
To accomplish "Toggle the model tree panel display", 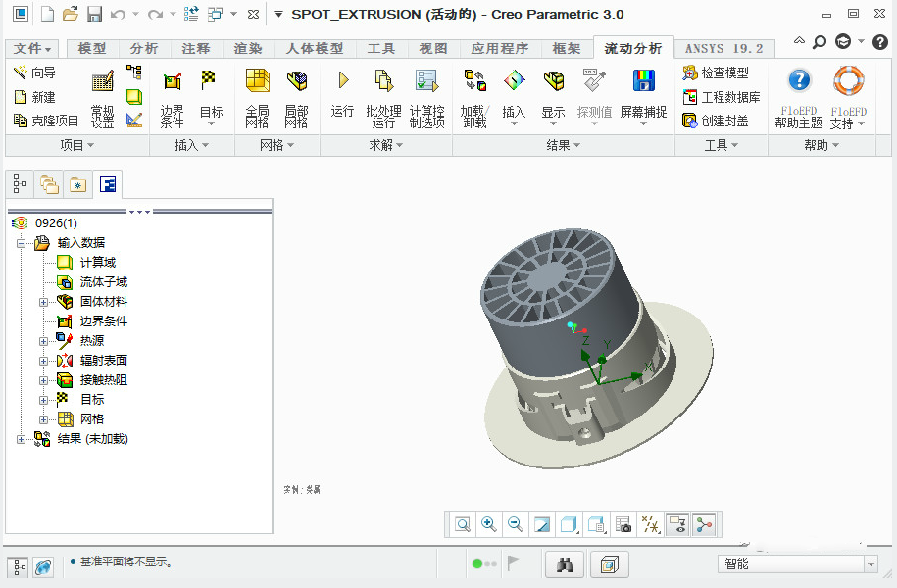I will pos(18,565).
